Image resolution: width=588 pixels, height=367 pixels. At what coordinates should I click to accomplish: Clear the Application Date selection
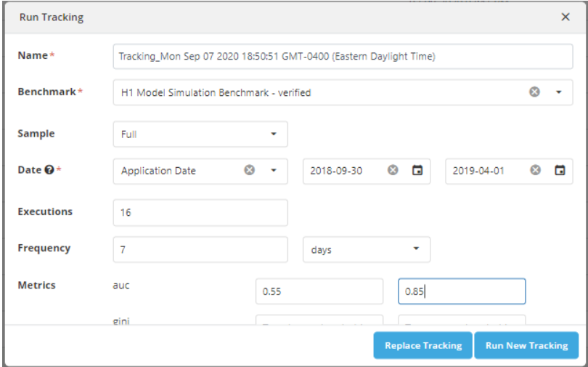tap(249, 171)
